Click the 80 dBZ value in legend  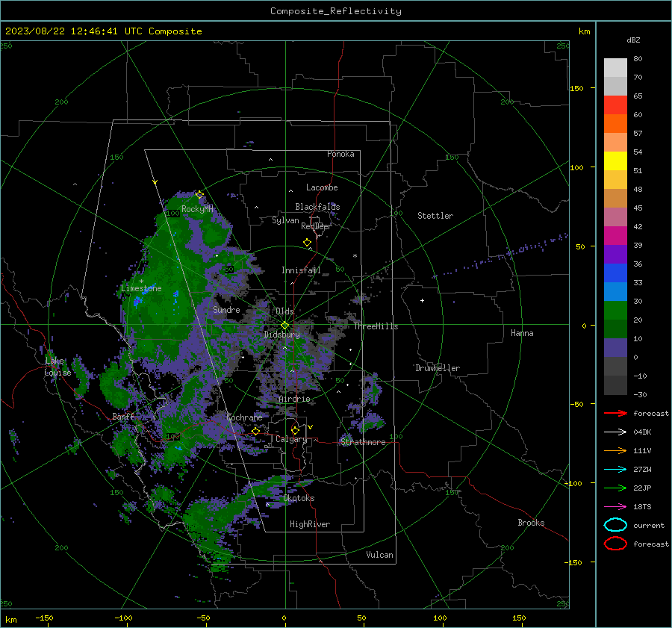point(638,59)
